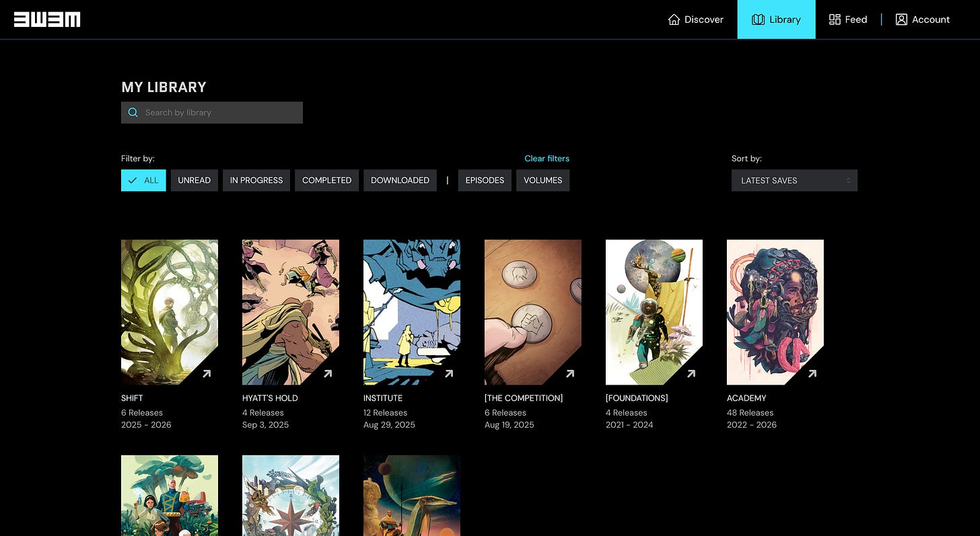This screenshot has height=536, width=980.
Task: Open the Feed tab
Action: click(x=848, y=20)
